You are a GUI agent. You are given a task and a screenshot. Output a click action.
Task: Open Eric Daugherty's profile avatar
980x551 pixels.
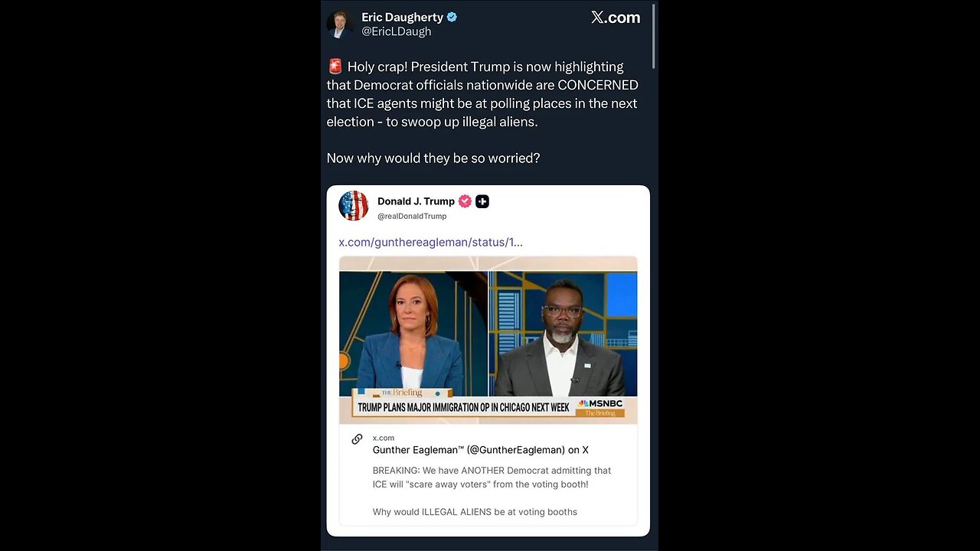tap(339, 24)
